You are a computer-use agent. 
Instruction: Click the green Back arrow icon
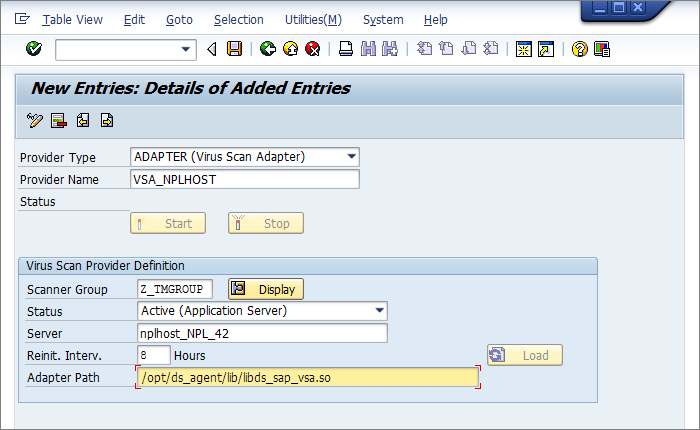pyautogui.click(x=267, y=49)
